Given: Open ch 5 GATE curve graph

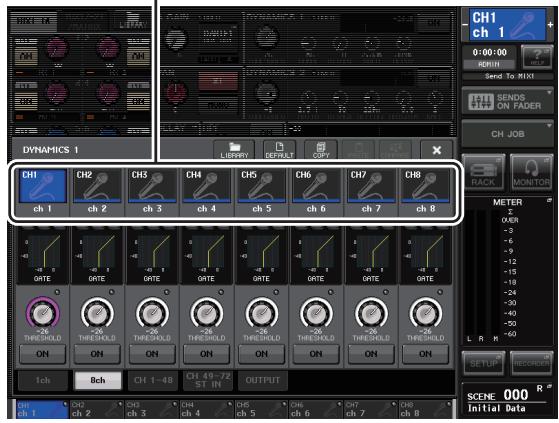Looking at the screenshot, I should coord(261,256).
